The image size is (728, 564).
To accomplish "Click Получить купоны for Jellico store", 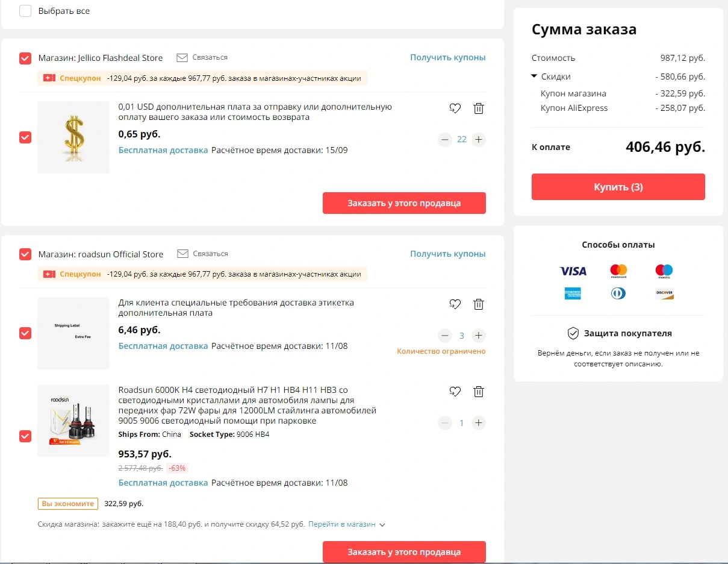I will pos(448,58).
